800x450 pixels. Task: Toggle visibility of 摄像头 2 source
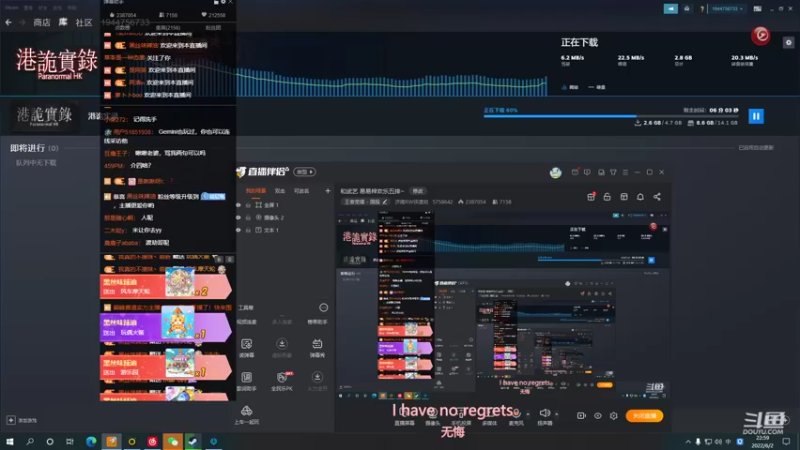238,217
